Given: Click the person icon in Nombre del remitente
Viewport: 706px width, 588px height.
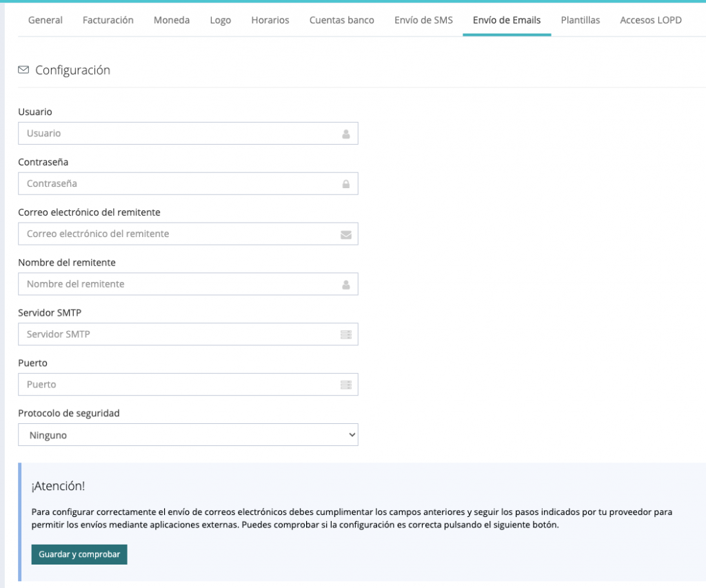Looking at the screenshot, I should [346, 285].
